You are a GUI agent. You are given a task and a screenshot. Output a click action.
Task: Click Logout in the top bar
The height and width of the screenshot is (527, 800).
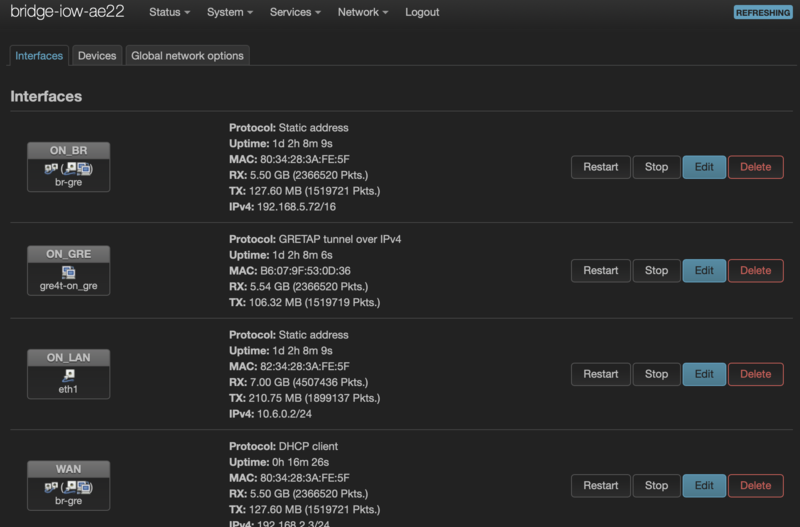click(x=422, y=12)
